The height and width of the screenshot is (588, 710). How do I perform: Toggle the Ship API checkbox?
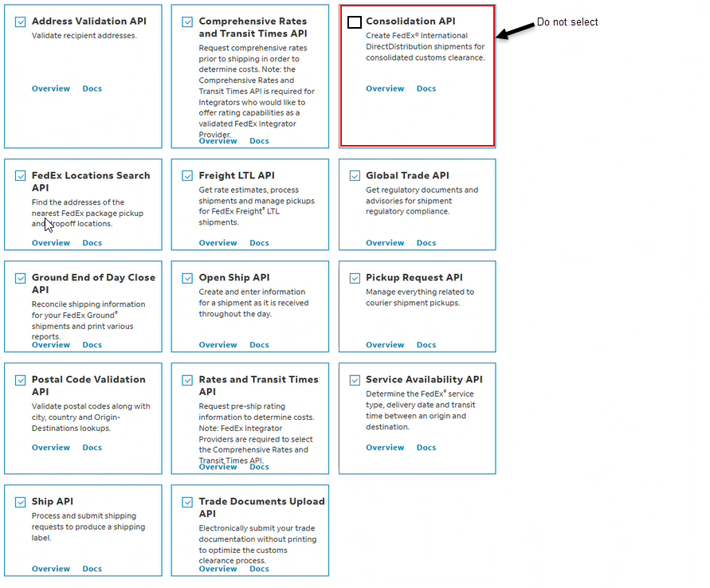tap(21, 502)
